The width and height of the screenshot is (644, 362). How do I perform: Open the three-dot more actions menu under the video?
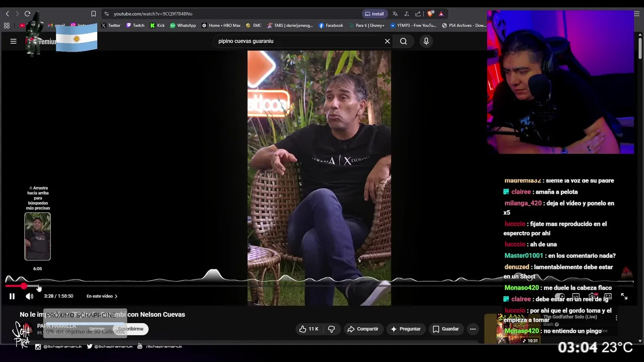pos(473,329)
